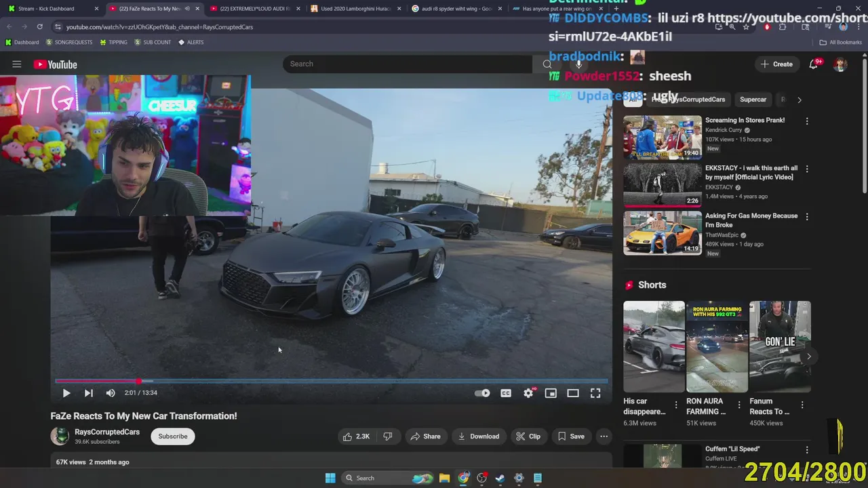Start voice search with the microphone icon
This screenshot has width=868, height=488.
pos(578,64)
